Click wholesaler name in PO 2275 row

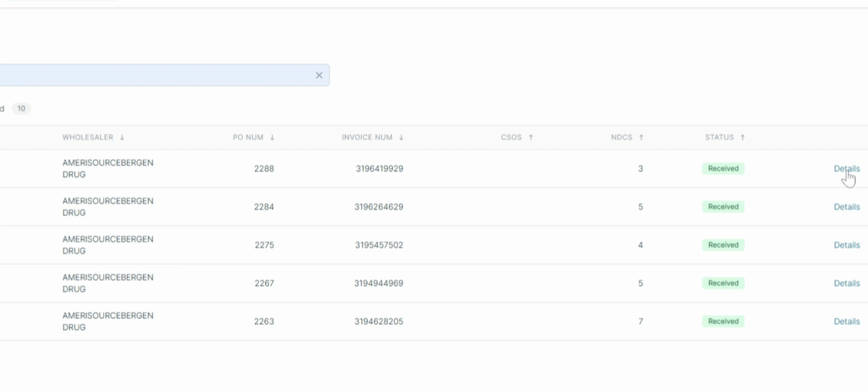click(x=108, y=245)
